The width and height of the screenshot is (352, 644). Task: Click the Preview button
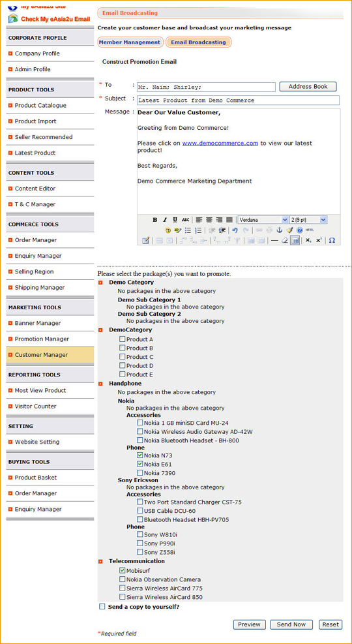pyautogui.click(x=250, y=624)
